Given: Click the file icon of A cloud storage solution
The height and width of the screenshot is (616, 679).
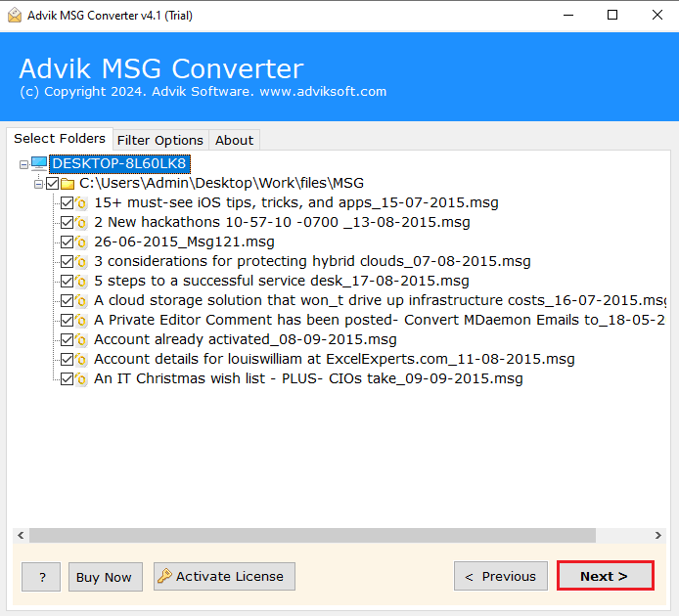Looking at the screenshot, I should (81, 300).
